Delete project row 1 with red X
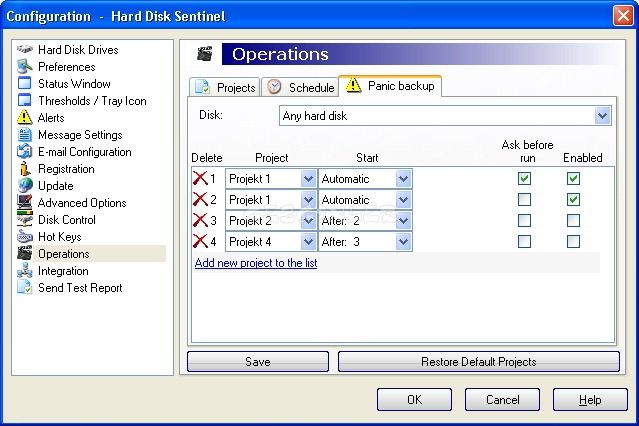This screenshot has height=426, width=639. [x=200, y=179]
